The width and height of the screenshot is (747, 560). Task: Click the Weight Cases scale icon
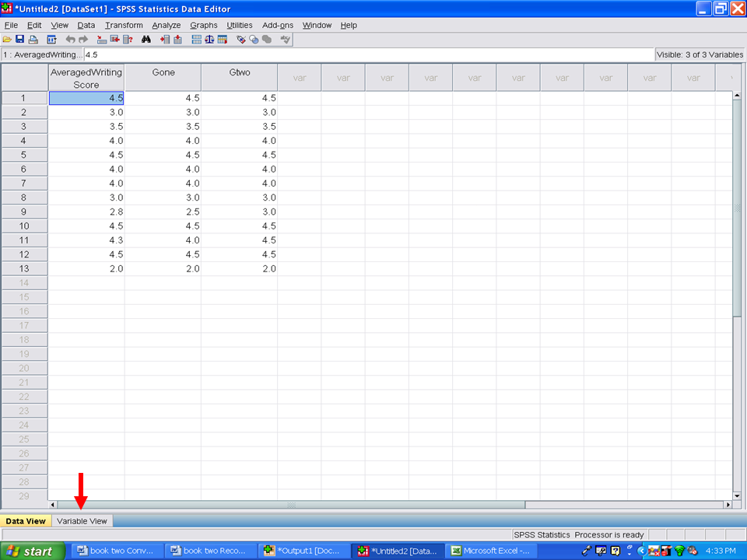click(x=209, y=39)
